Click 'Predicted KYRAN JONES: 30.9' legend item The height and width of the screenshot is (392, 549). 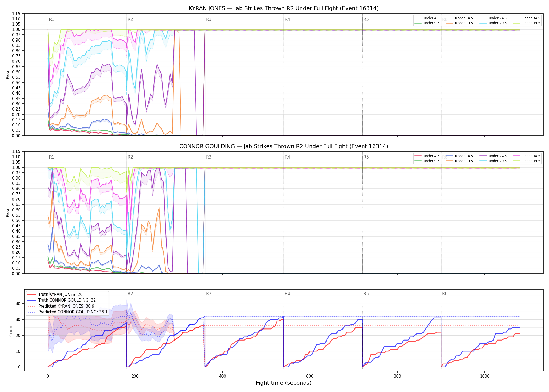click(61, 306)
